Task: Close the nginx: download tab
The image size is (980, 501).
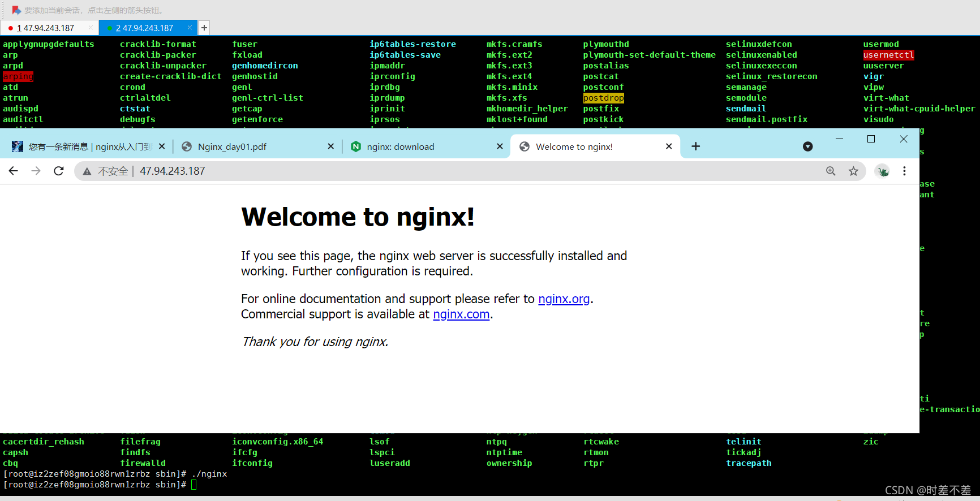Action: point(500,146)
